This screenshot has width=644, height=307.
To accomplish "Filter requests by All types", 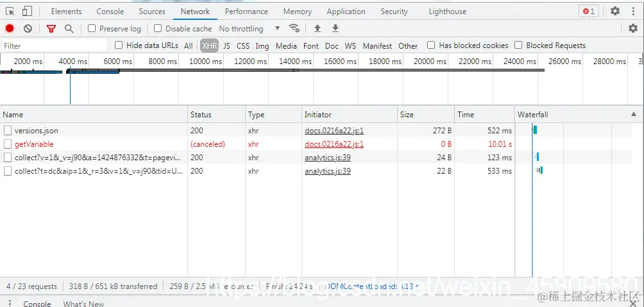I will tap(188, 46).
